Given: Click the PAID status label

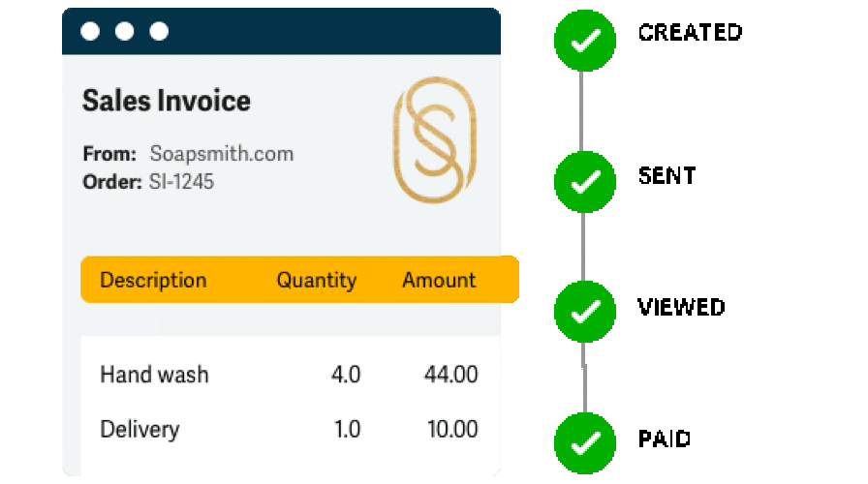Looking at the screenshot, I should point(665,439).
